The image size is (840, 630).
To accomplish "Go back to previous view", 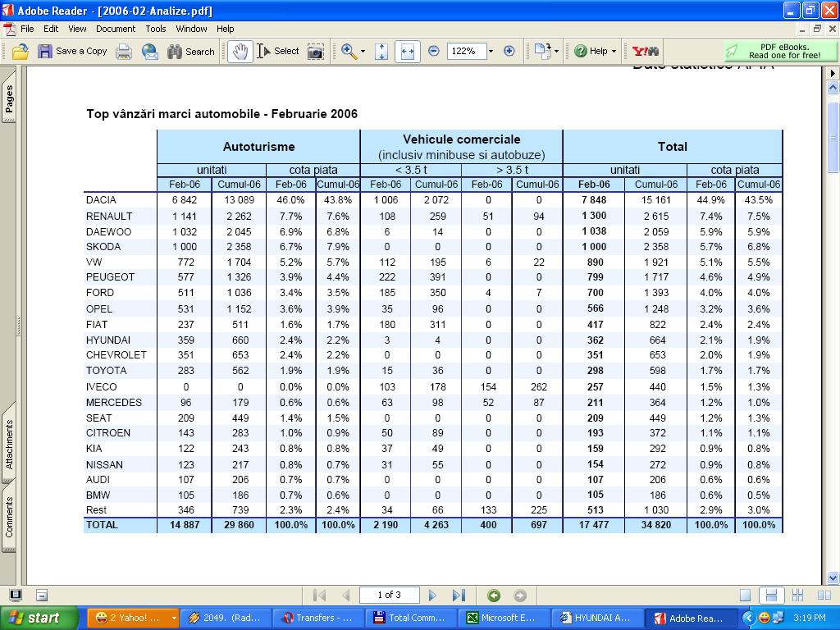I will pos(493,596).
